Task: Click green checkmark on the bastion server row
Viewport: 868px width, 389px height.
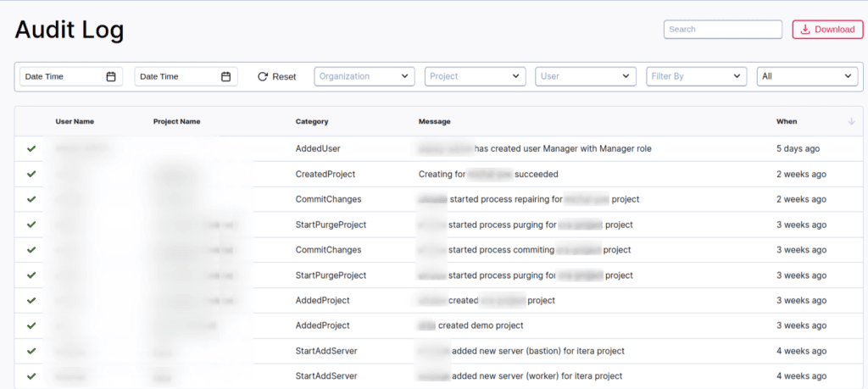Action: click(x=31, y=351)
